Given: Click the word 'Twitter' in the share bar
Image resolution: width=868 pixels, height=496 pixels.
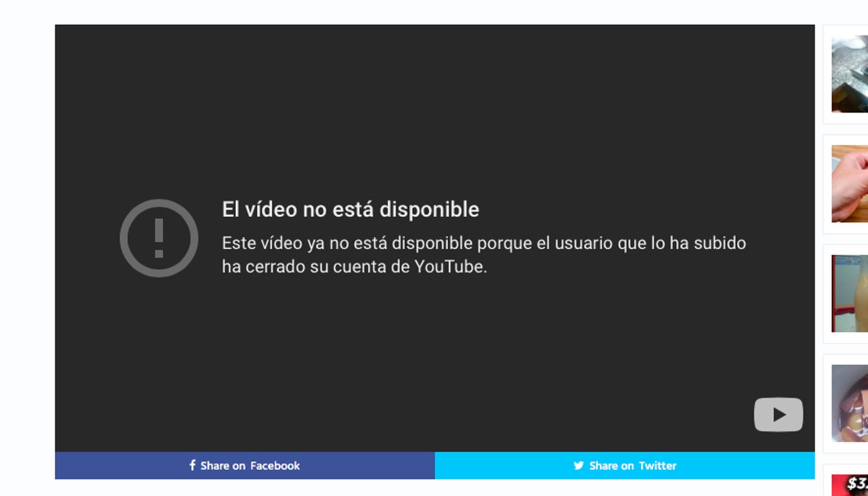Looking at the screenshot, I should 657,466.
